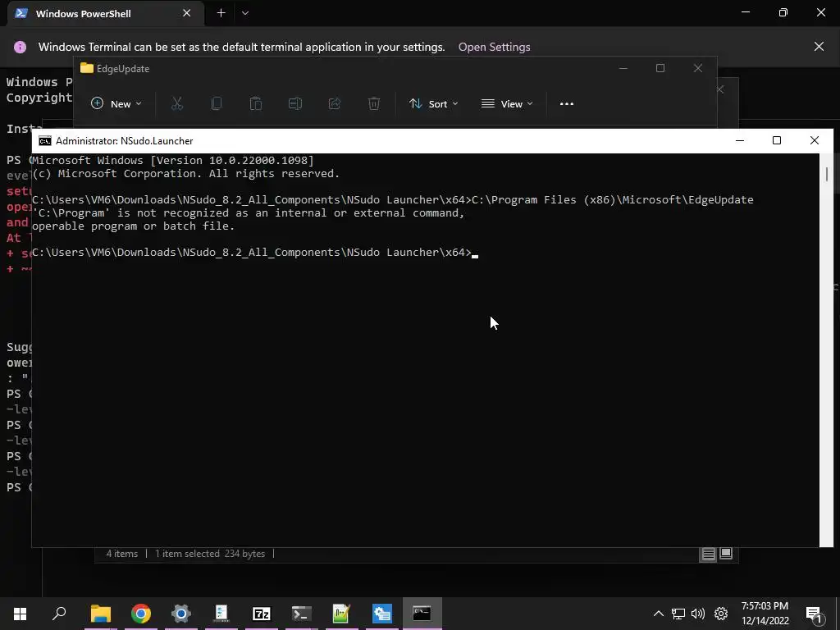Click the gear icon in system tray
The height and width of the screenshot is (630, 840).
tap(721, 614)
